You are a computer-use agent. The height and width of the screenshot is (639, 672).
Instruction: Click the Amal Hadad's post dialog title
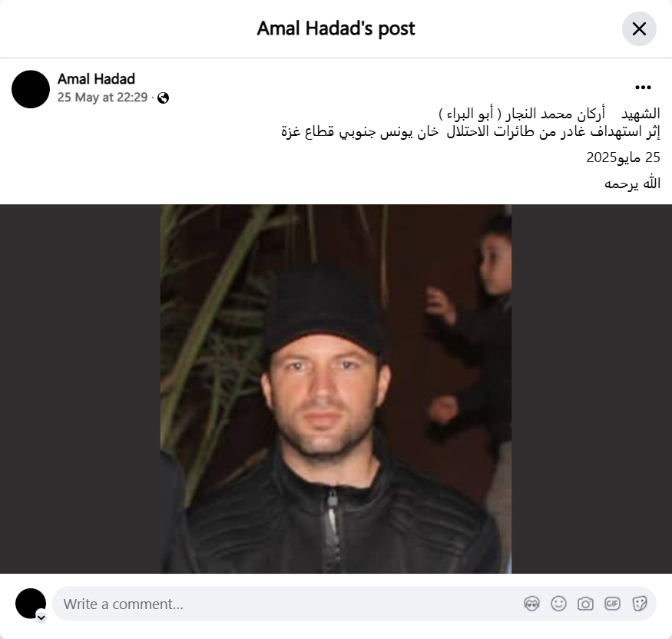pyautogui.click(x=336, y=28)
